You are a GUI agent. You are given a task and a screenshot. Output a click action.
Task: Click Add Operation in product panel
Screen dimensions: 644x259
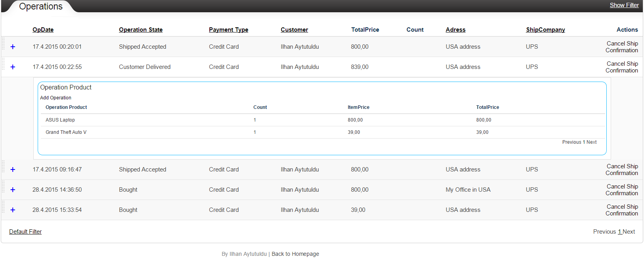pos(56,98)
